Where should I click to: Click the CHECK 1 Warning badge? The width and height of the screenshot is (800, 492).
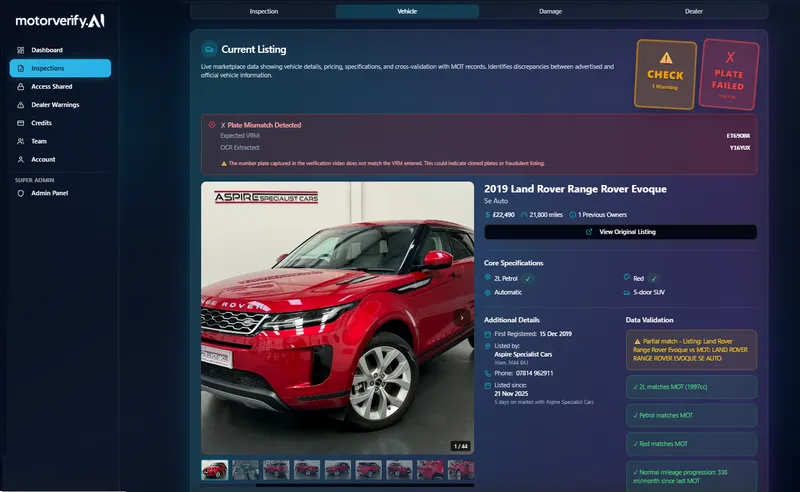click(x=665, y=75)
